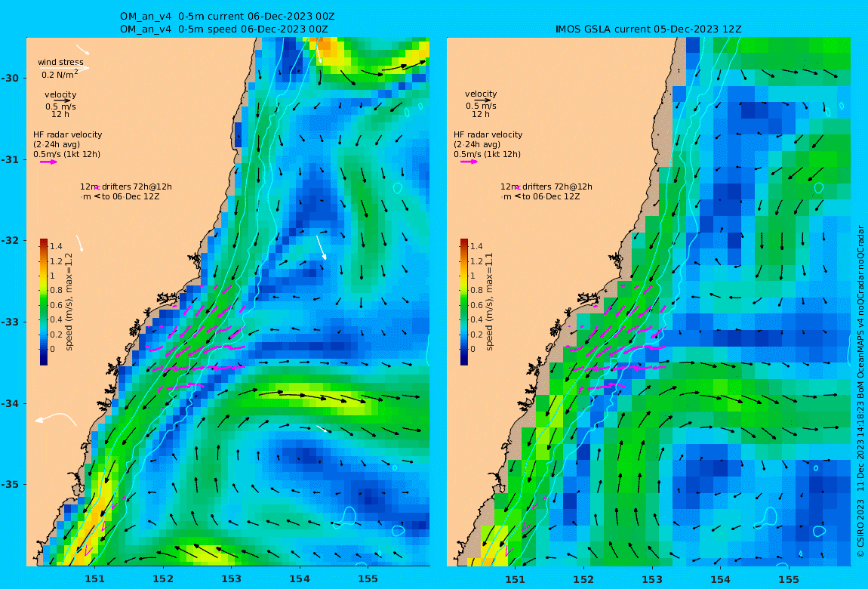This screenshot has height=589, width=868.
Task: Click the '12 h' text on left map
Action: [60, 114]
